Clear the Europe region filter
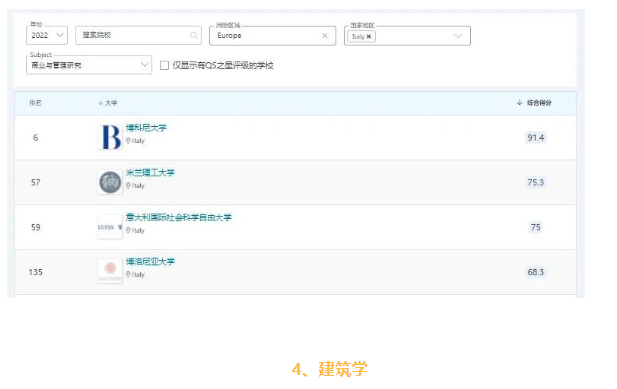The width and height of the screenshot is (617, 389). 325,35
